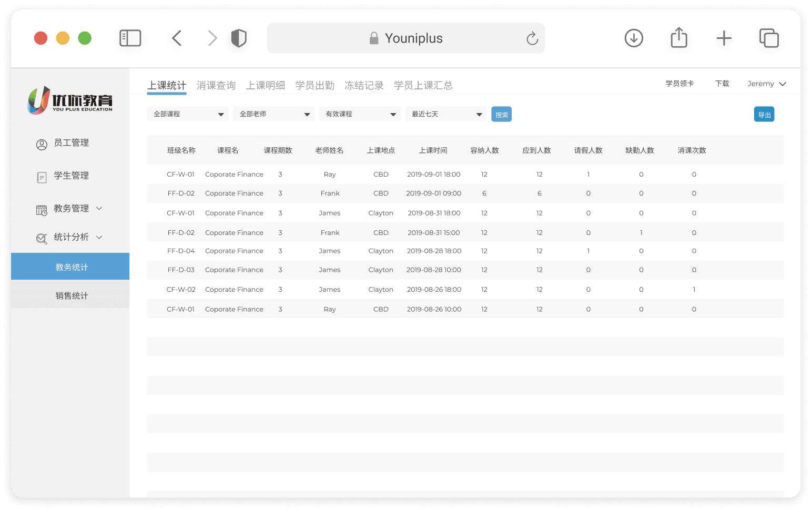Open 学生管理 in the sidebar

point(71,176)
